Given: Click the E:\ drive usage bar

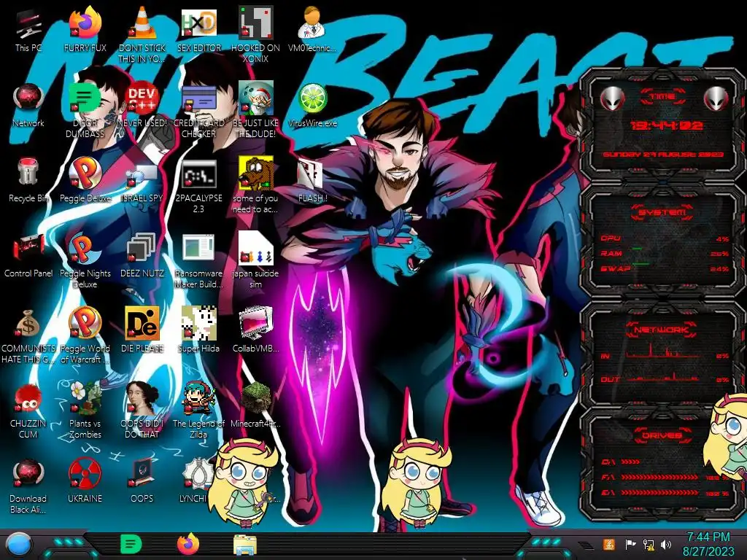Looking at the screenshot, I should pos(660,493).
